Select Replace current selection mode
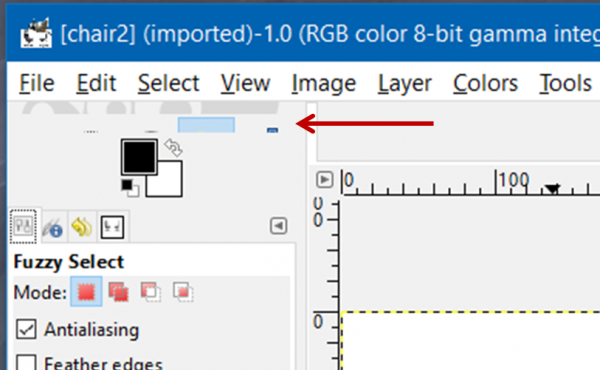The height and width of the screenshot is (370, 600). 86,292
